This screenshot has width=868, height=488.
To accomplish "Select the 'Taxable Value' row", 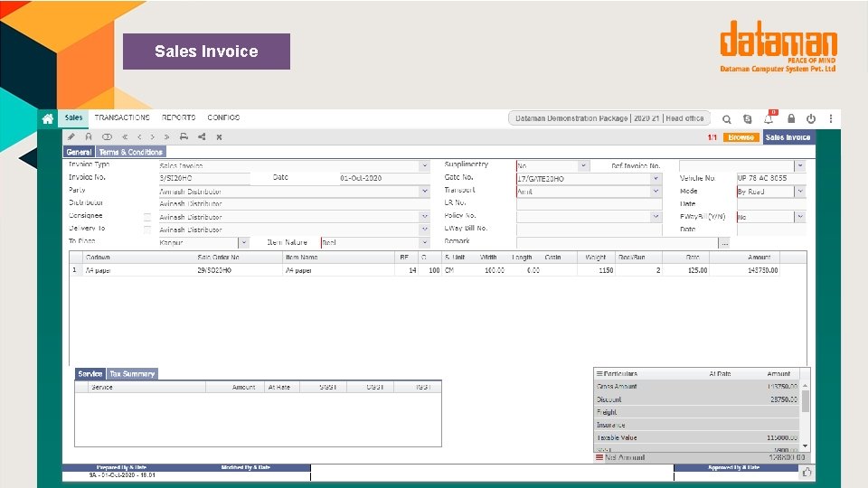I will pos(697,437).
